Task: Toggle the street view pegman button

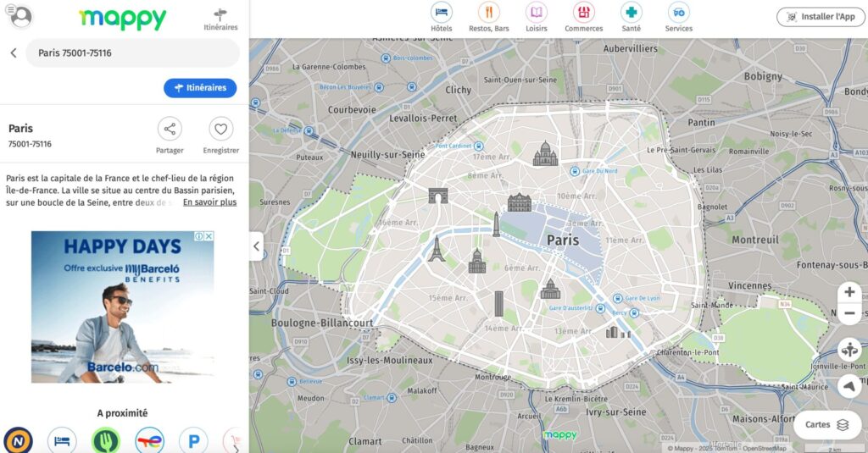Action: pos(849,350)
